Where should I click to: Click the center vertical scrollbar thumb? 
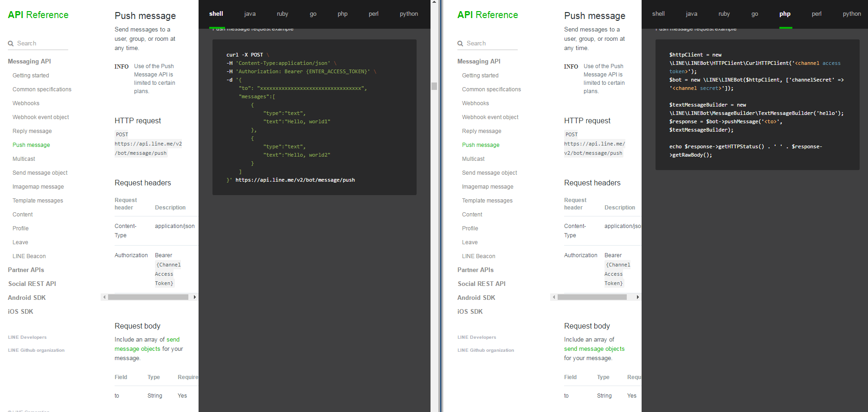[434, 86]
